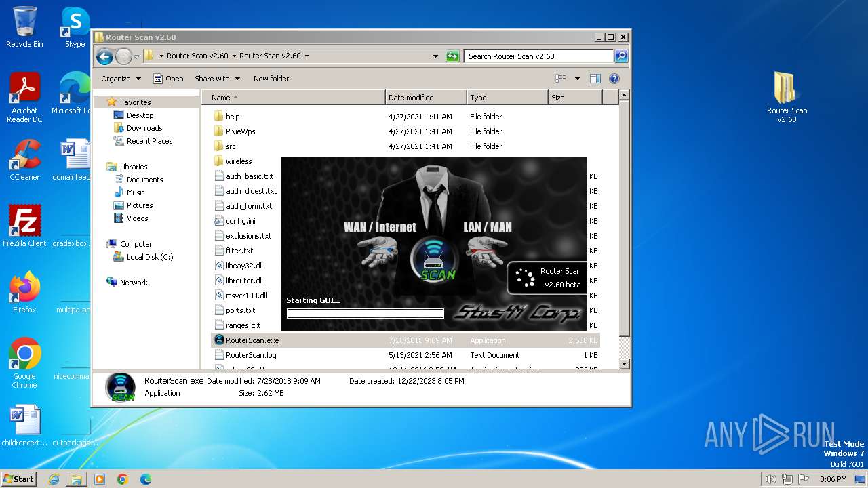The image size is (868, 488).
Task: Change your view icon in Explorer toolbar
Action: 561,79
